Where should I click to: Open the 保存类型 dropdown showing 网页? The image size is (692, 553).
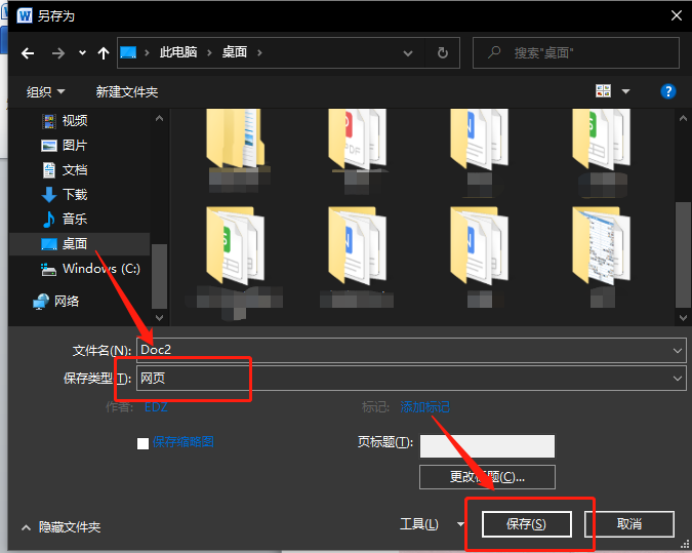point(411,378)
